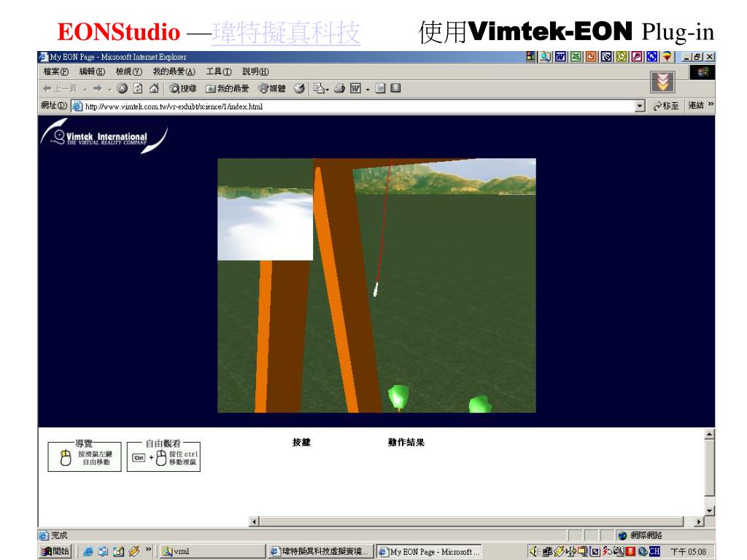Image resolution: width=747 pixels, height=560 pixels.
Task: Click the orange double-arrow download icon
Action: (662, 82)
